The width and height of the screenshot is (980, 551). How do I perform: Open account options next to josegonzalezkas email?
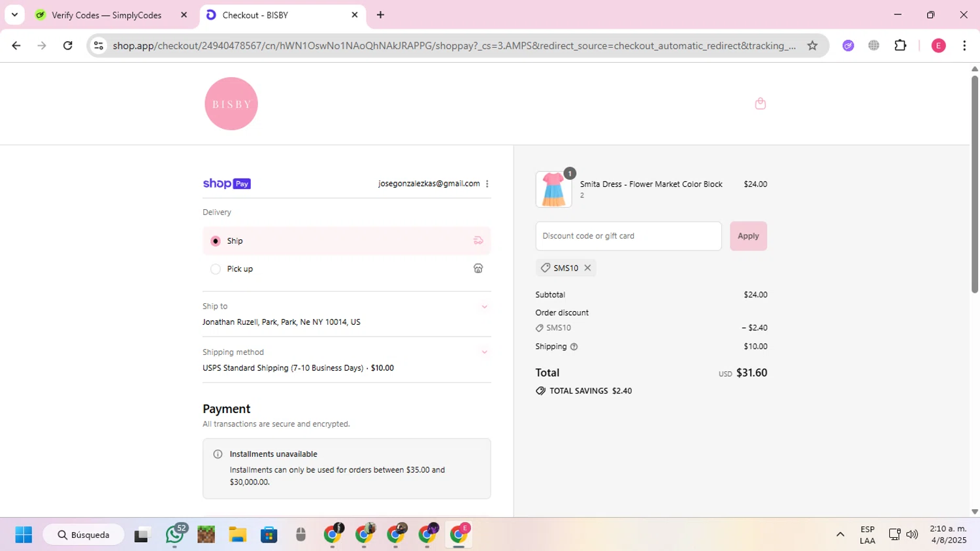(487, 184)
